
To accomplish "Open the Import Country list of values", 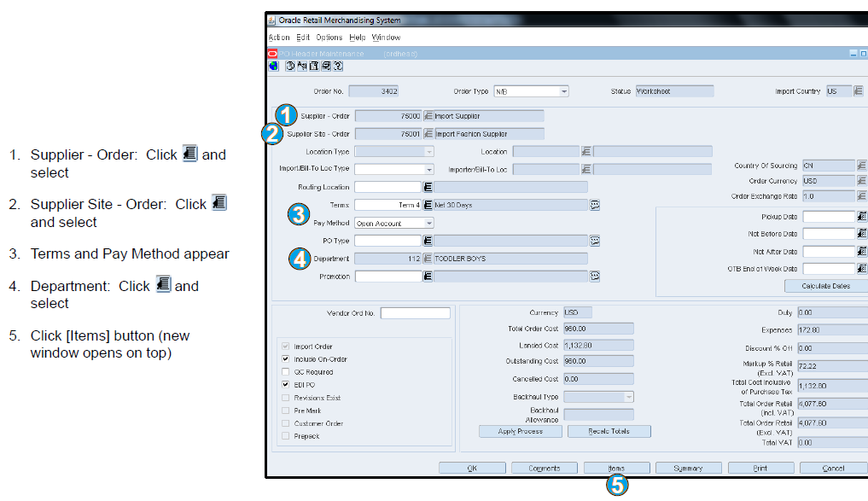I will pyautogui.click(x=860, y=90).
